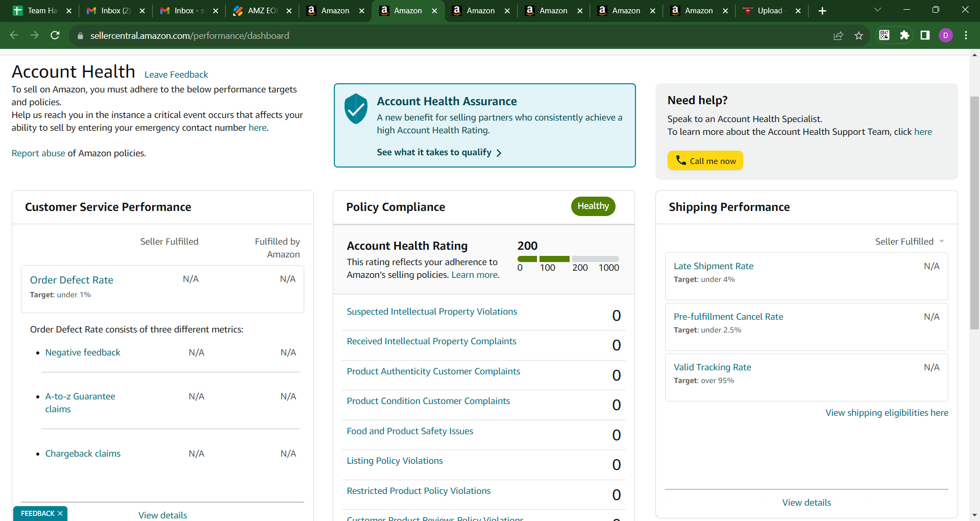
Task: Open A-to-z Guarantee claims link
Action: [x=80, y=402]
